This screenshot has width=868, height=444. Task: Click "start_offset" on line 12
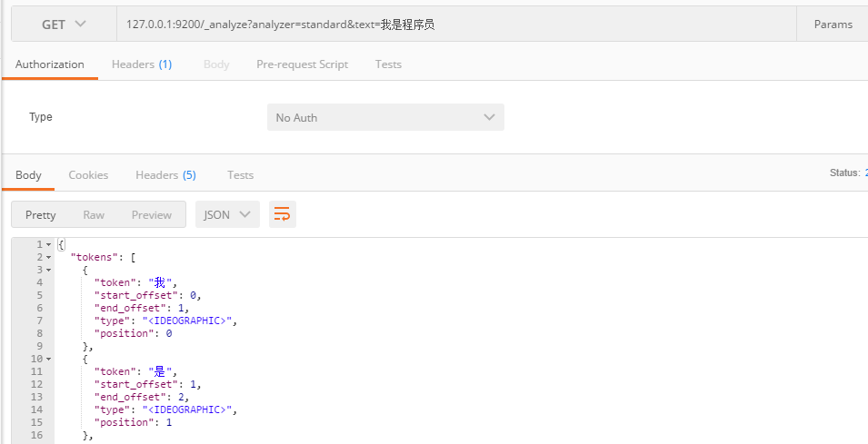coord(136,384)
